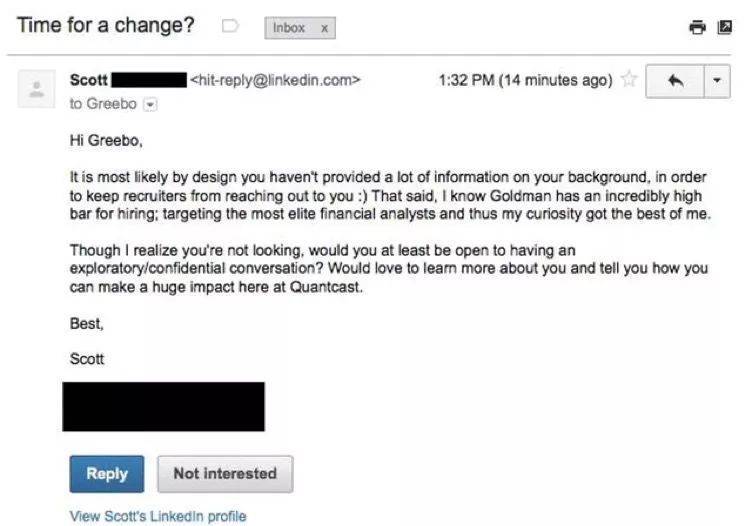Viewport: 752px width, 526px height.
Task: Select the Inbox label tag
Action: click(289, 28)
